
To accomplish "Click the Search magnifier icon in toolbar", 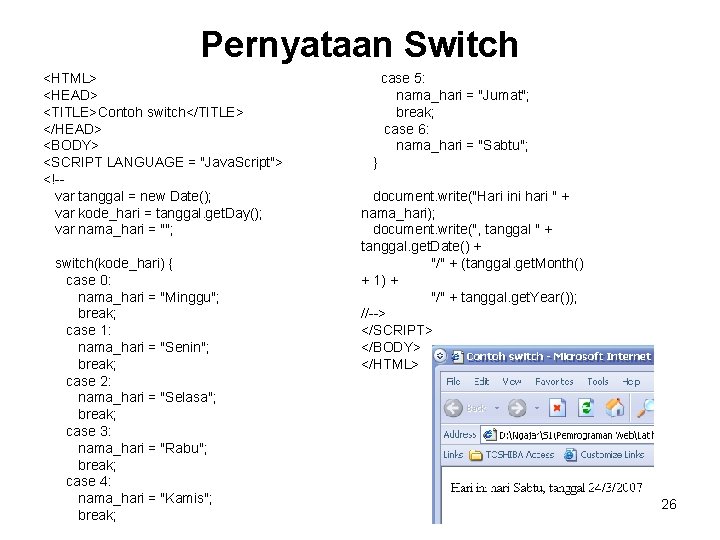I will point(645,408).
